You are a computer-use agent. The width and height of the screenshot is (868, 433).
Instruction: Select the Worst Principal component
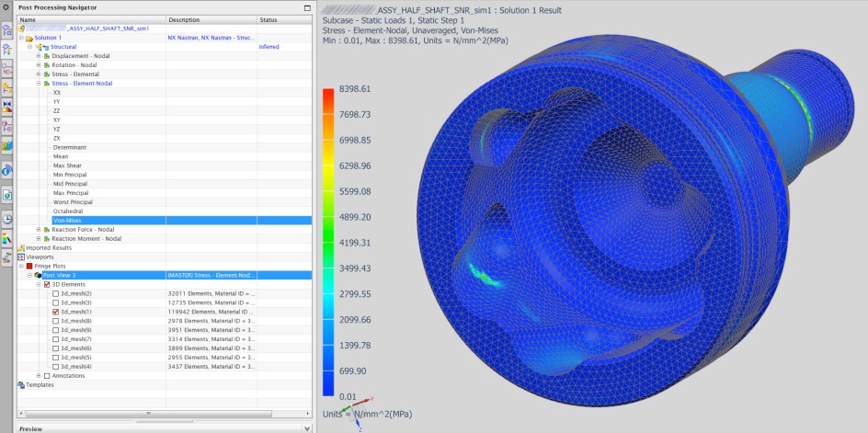(73, 202)
